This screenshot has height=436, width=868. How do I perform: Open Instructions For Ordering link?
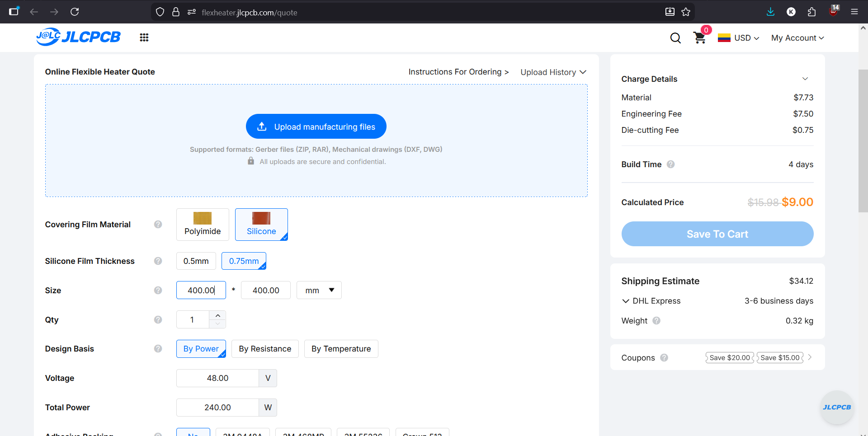(458, 72)
